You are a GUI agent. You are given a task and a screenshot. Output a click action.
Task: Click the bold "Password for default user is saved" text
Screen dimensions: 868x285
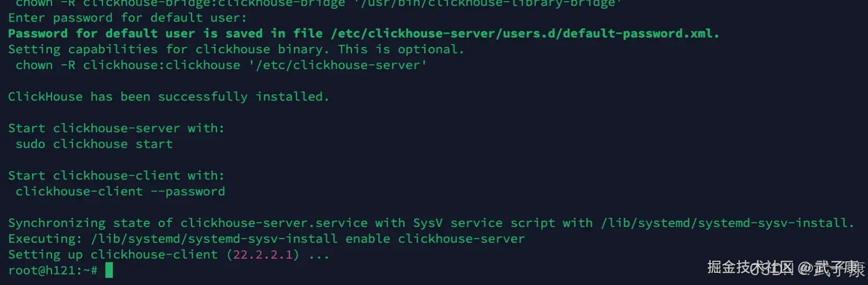[135, 34]
